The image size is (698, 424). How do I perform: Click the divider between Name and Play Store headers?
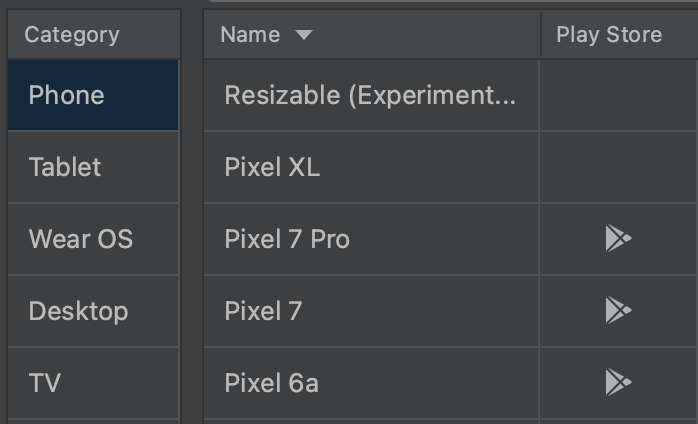click(540, 35)
